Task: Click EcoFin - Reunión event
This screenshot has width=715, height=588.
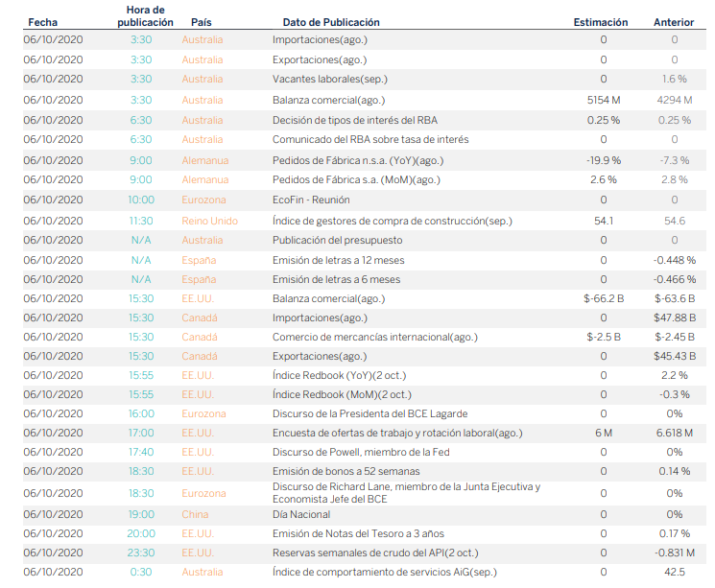Action: 311,200
